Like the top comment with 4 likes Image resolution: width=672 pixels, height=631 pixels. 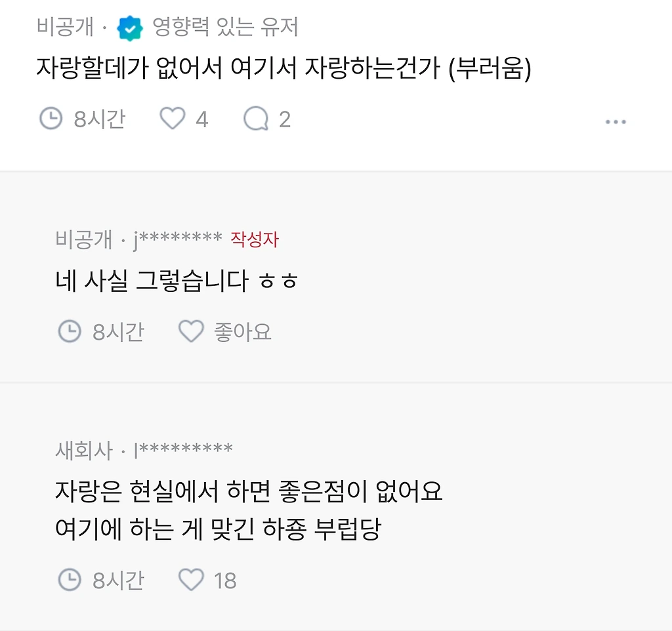coord(173,119)
